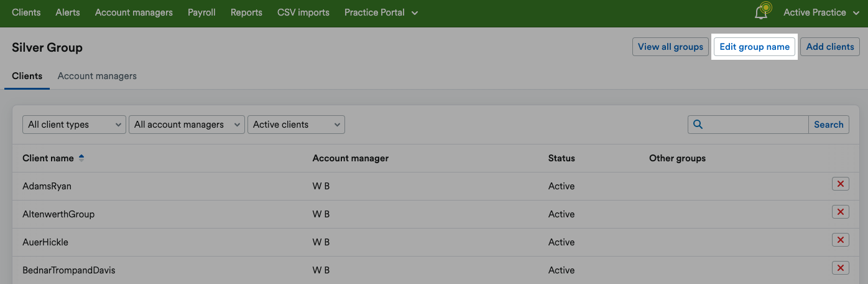Viewport: 868px width, 284px height.
Task: Remove AltenwerthGroup using red X
Action: [x=840, y=212]
